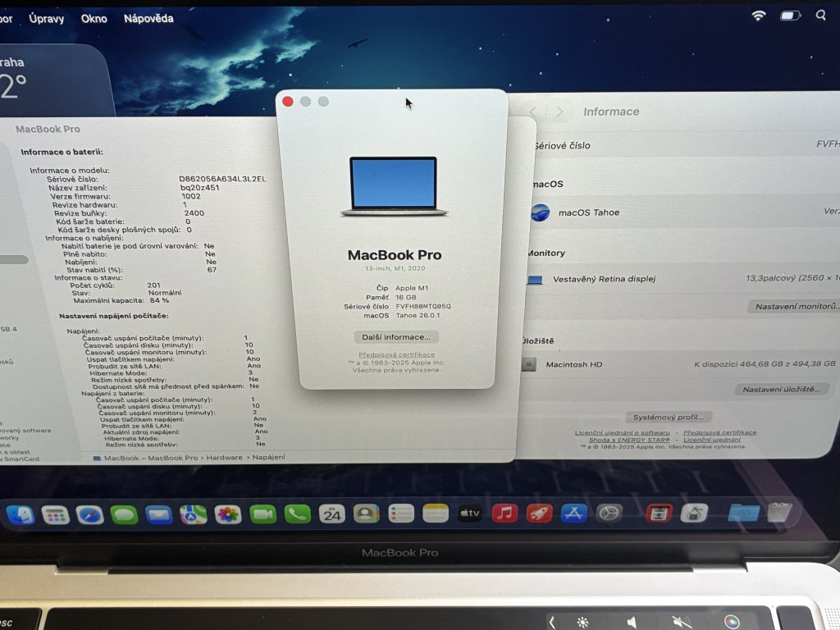The width and height of the screenshot is (840, 630).
Task: Open the Apple TV app
Action: tap(470, 514)
